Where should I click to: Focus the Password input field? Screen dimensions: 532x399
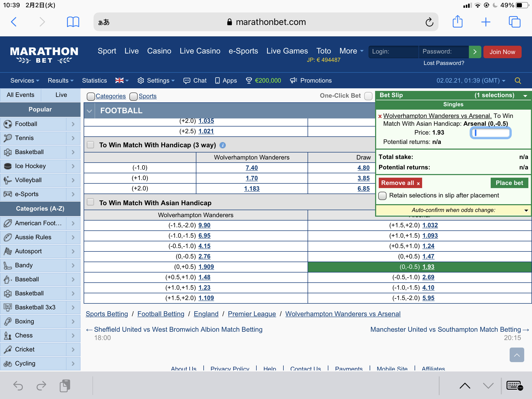click(444, 52)
